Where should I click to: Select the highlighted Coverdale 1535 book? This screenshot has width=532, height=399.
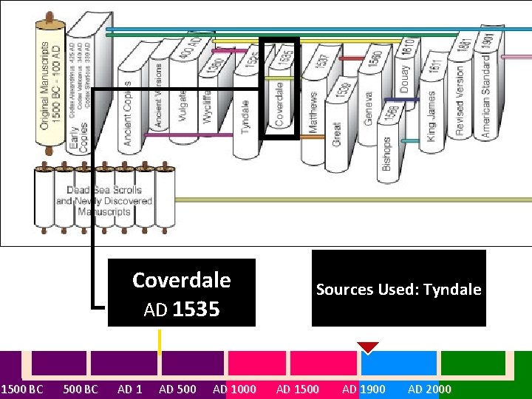[x=280, y=89]
